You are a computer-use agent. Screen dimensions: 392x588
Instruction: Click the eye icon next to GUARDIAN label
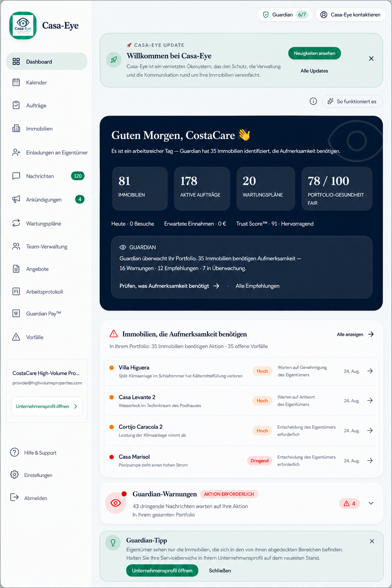(x=123, y=247)
